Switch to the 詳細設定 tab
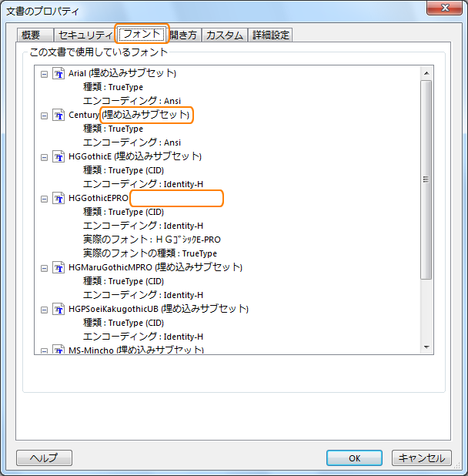This screenshot has height=476, width=468. click(x=270, y=35)
